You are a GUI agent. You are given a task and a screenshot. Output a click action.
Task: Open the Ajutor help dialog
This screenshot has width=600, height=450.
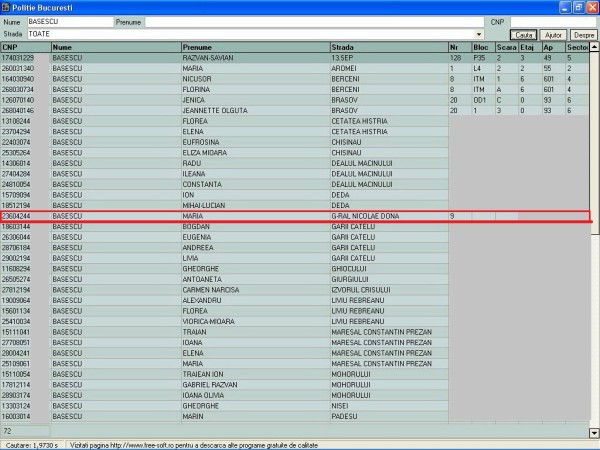click(553, 34)
